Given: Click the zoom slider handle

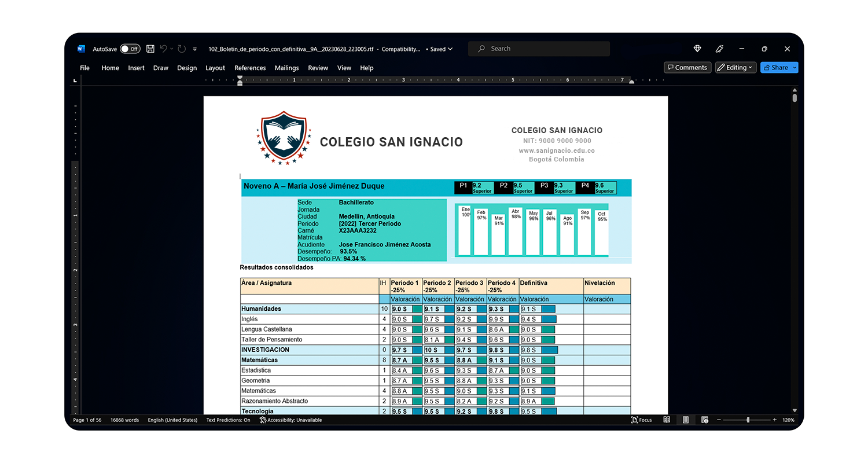Looking at the screenshot, I should click(748, 420).
